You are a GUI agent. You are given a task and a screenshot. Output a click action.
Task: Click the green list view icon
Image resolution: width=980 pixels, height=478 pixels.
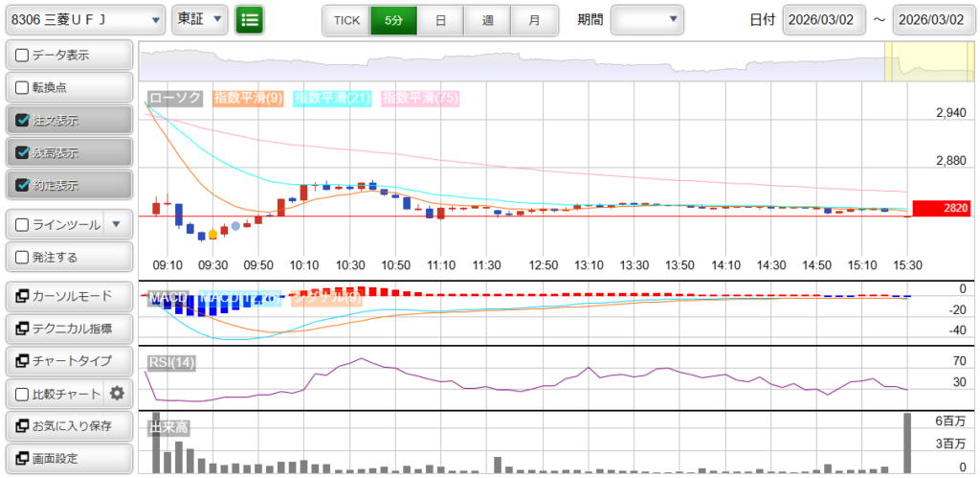click(x=250, y=19)
